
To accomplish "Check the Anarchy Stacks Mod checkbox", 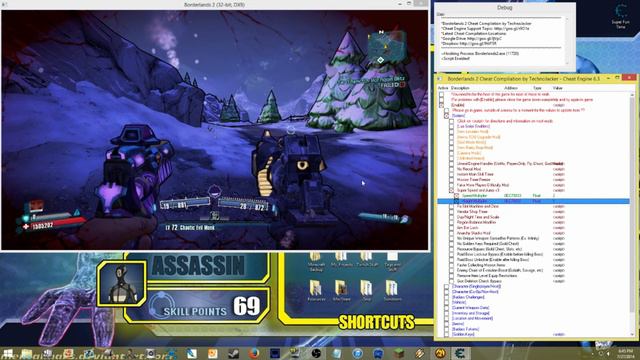I will (451, 233).
